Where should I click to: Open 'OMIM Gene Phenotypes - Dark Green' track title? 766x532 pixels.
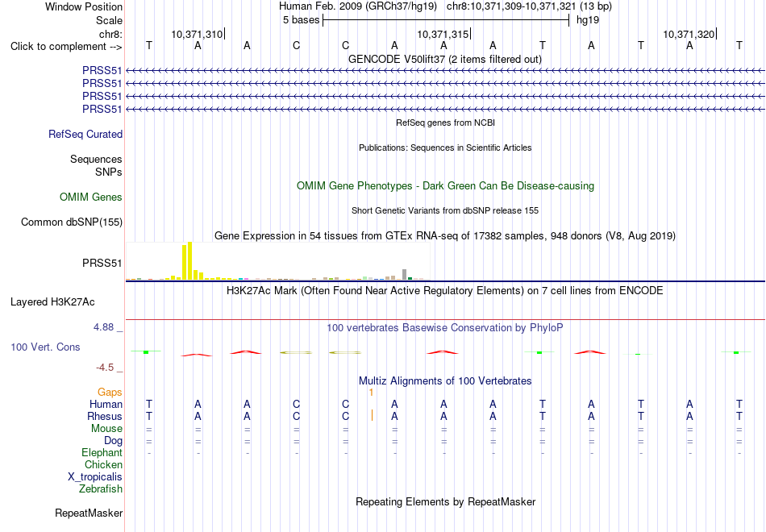point(446,186)
